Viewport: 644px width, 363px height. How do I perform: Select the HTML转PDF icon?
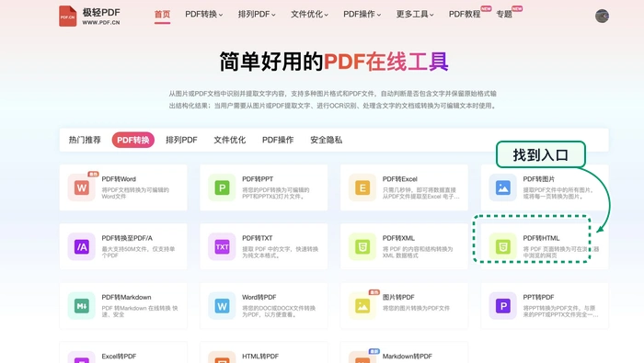click(x=222, y=357)
